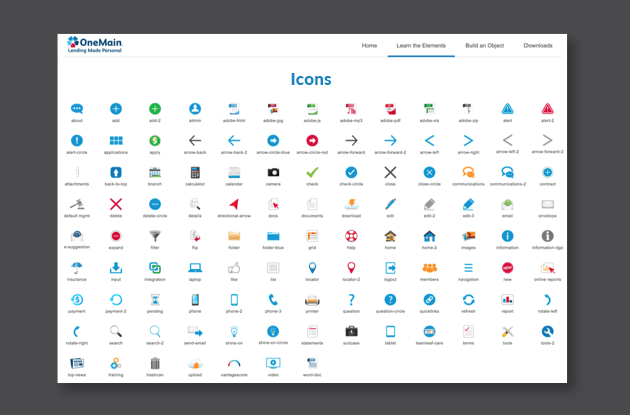Go to the Build an Object page
The height and width of the screenshot is (415, 630).
tap(486, 46)
